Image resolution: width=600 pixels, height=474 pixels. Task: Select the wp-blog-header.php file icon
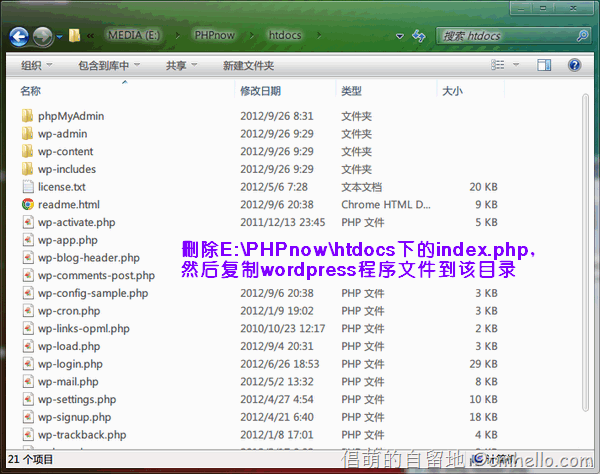(28, 257)
